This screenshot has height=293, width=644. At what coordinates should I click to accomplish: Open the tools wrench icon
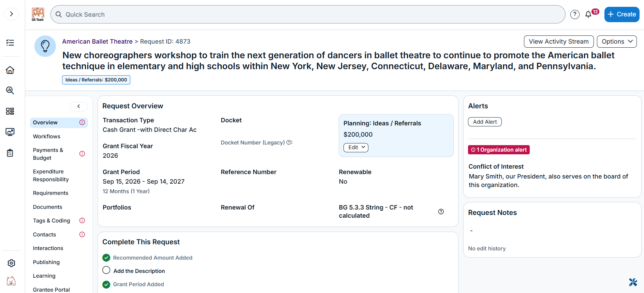633,282
